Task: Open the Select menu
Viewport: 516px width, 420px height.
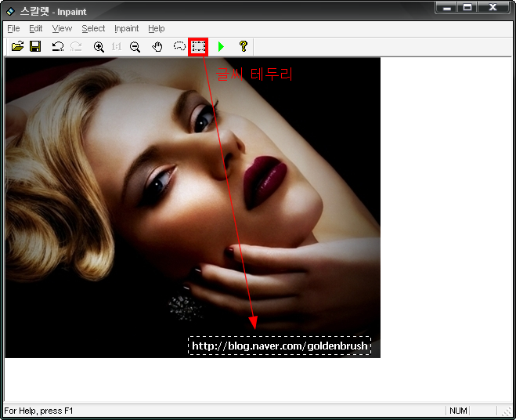Action: (x=93, y=28)
